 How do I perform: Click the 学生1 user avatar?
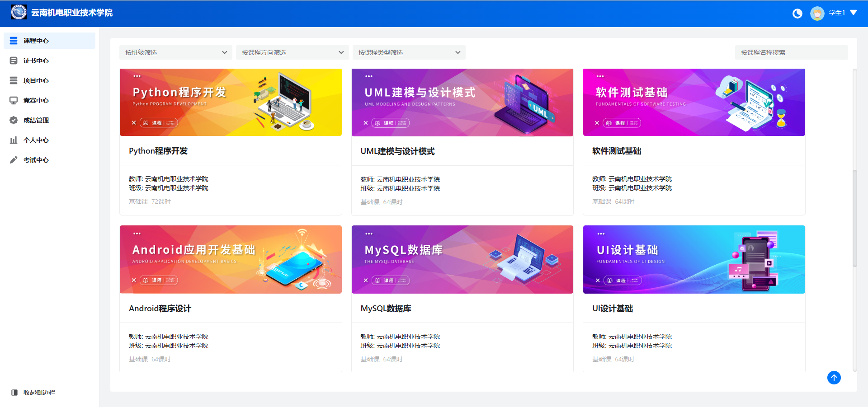(x=817, y=14)
